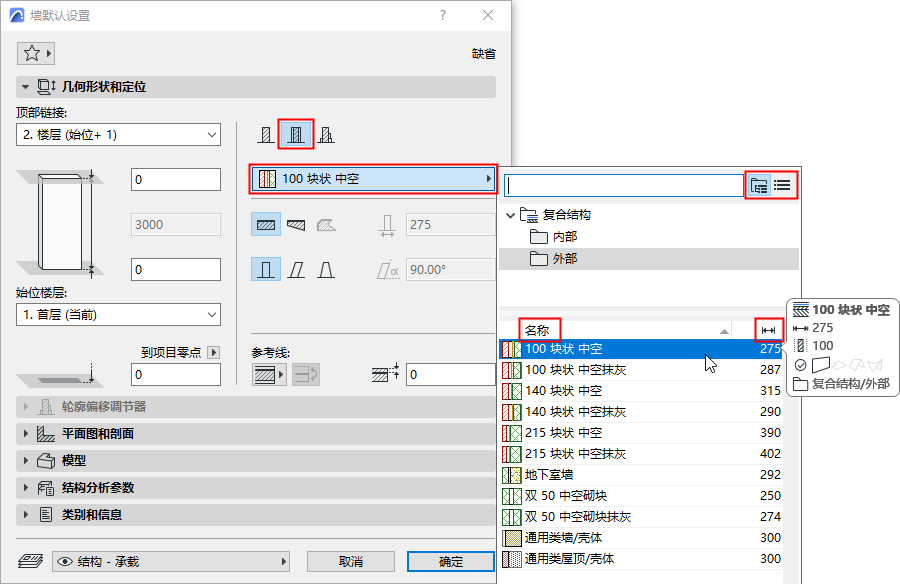Click the help question mark button

point(443,16)
